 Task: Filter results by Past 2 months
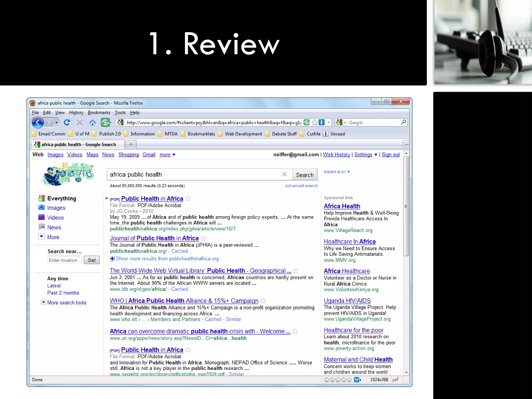[x=63, y=293]
